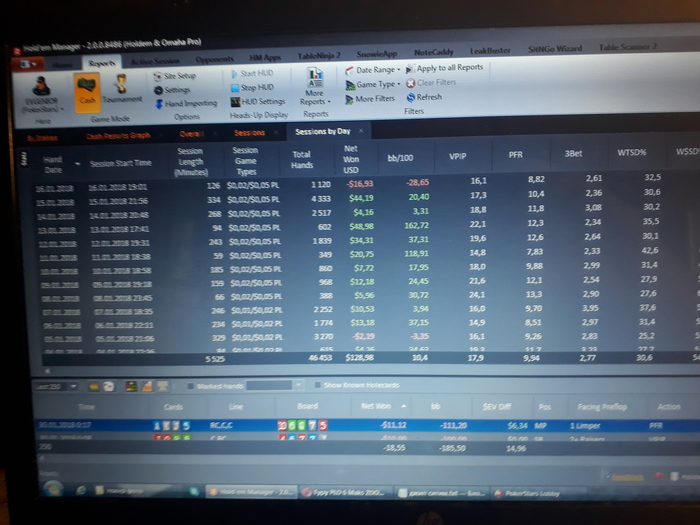
Task: Open More Reports
Action: click(x=315, y=87)
